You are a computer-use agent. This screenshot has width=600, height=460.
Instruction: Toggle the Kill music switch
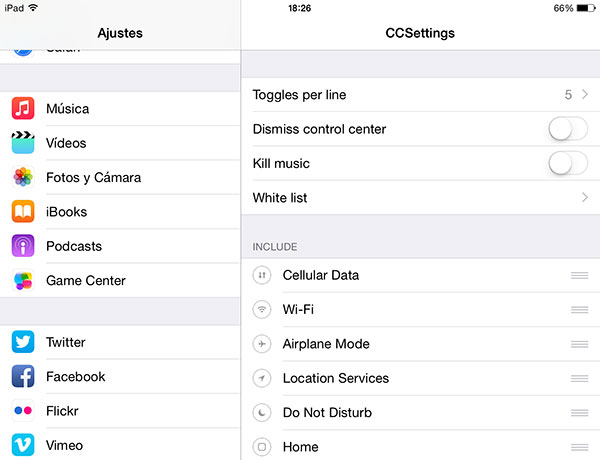(x=567, y=163)
